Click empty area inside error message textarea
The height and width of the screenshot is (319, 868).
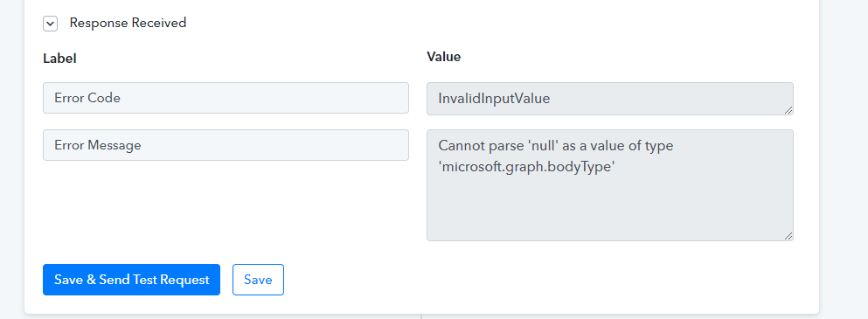609,208
